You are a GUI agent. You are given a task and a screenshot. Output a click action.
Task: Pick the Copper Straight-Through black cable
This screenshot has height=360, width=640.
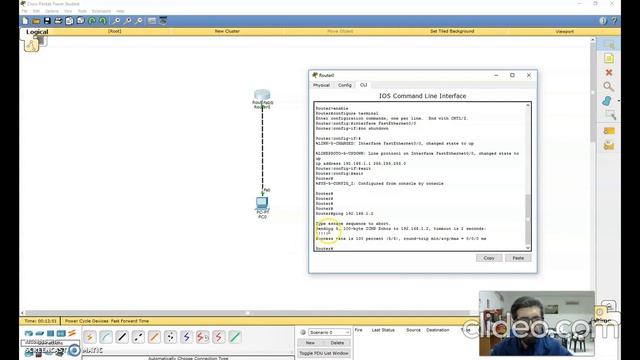(122, 337)
